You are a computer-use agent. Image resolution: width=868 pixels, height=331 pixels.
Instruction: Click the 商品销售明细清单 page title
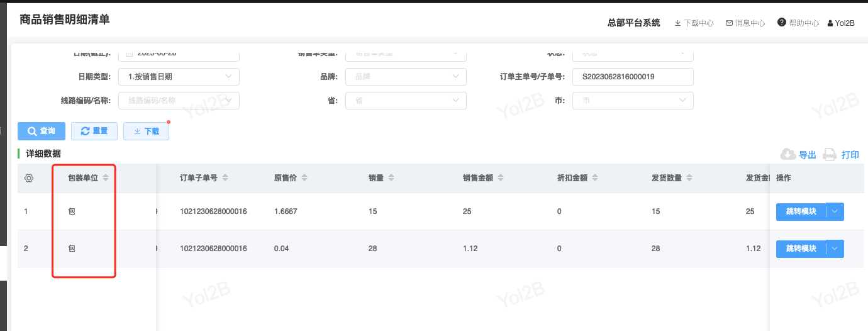[x=65, y=20]
